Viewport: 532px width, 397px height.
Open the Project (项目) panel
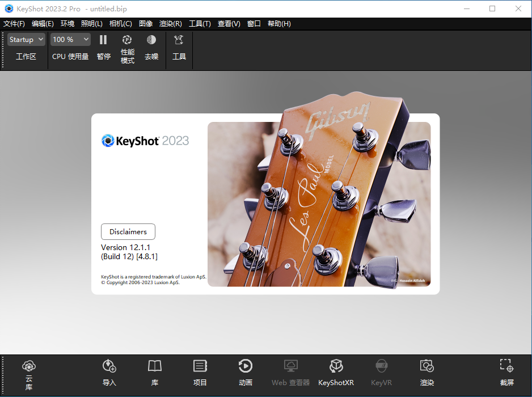coord(200,372)
